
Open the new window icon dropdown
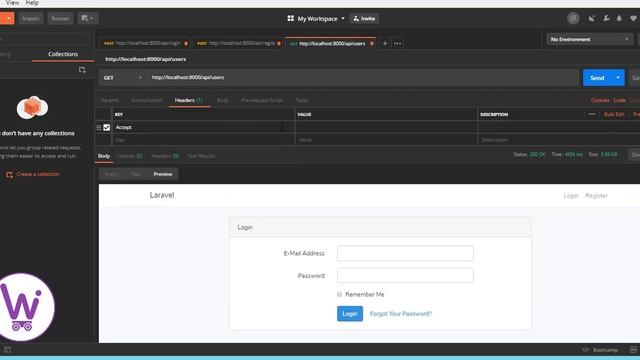[x=87, y=18]
